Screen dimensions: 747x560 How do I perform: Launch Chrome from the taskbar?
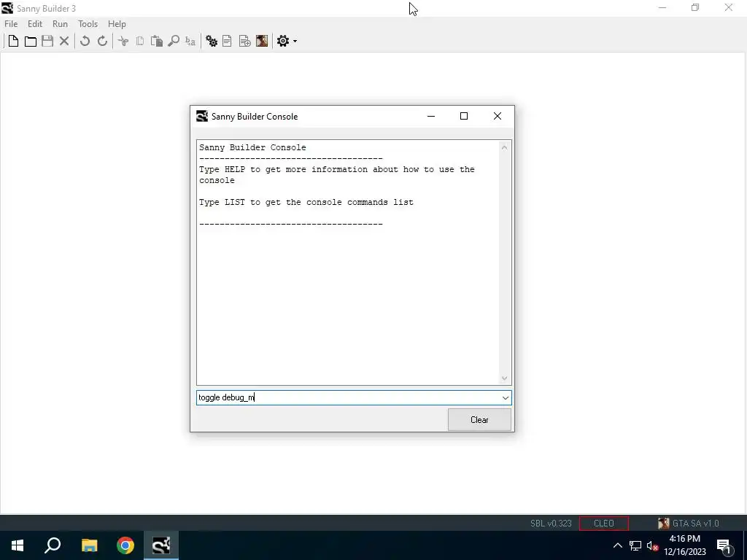pos(125,545)
